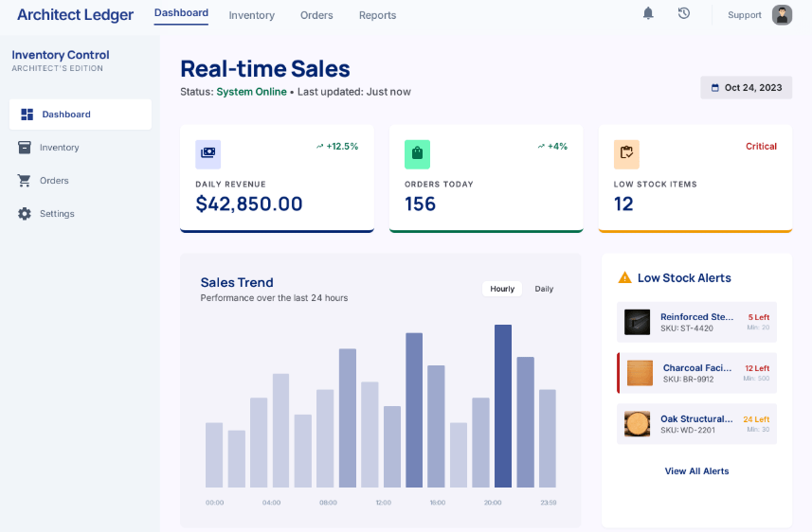812x532 pixels.
Task: Click the sidebar Settings gear icon
Action: (25, 214)
